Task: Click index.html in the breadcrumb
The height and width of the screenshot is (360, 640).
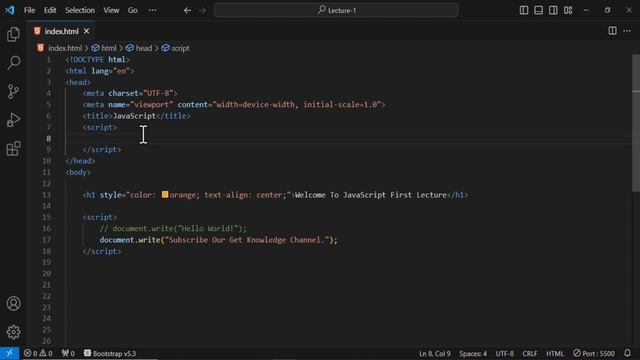Action: [65, 48]
